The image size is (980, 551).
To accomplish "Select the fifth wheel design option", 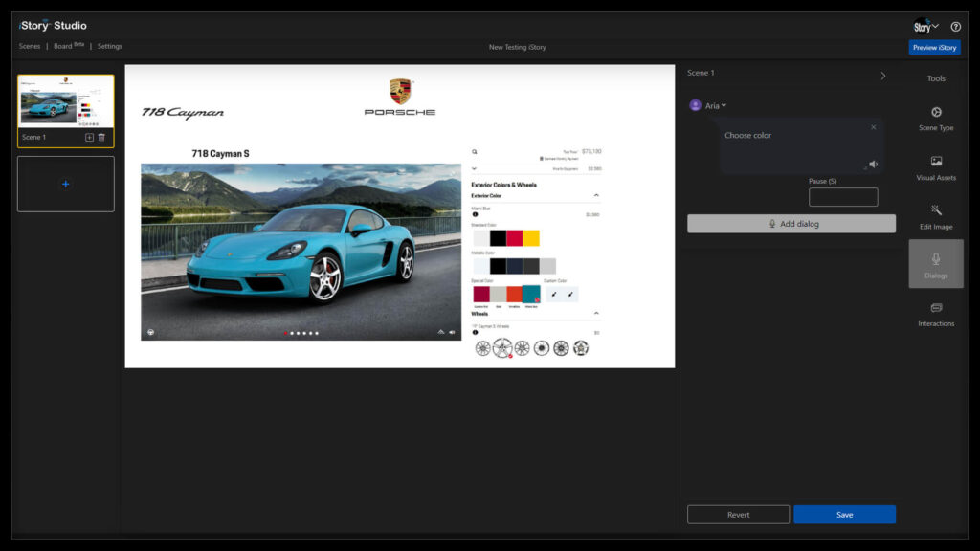I will click(561, 348).
